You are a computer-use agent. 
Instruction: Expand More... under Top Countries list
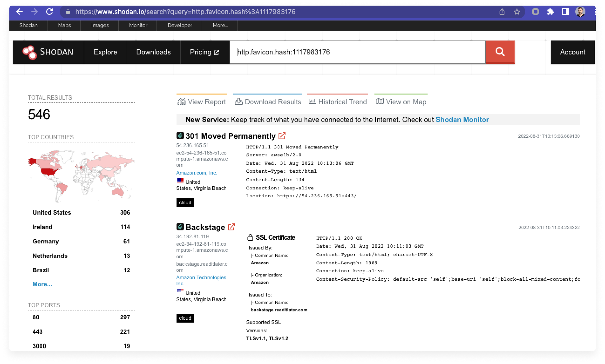tap(42, 284)
